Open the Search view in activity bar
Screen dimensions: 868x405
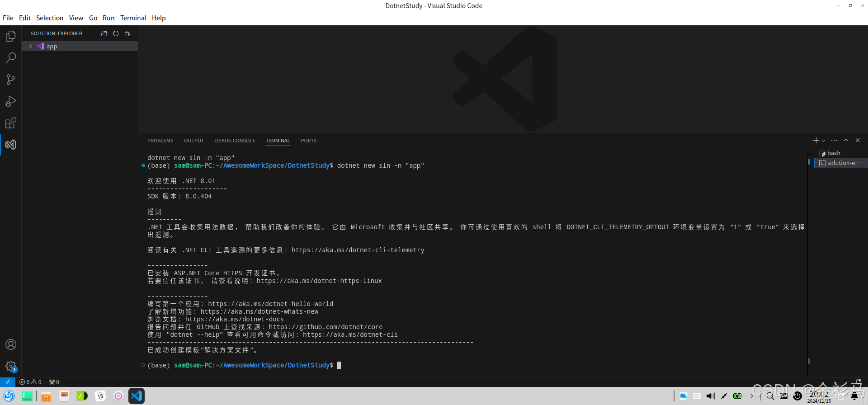(11, 57)
